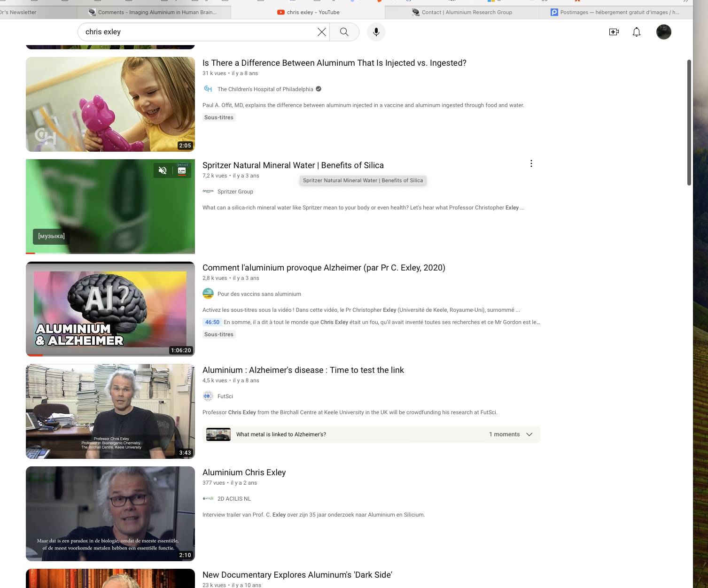
Task: Play the girl with pink bear thumbnail
Action: [110, 104]
